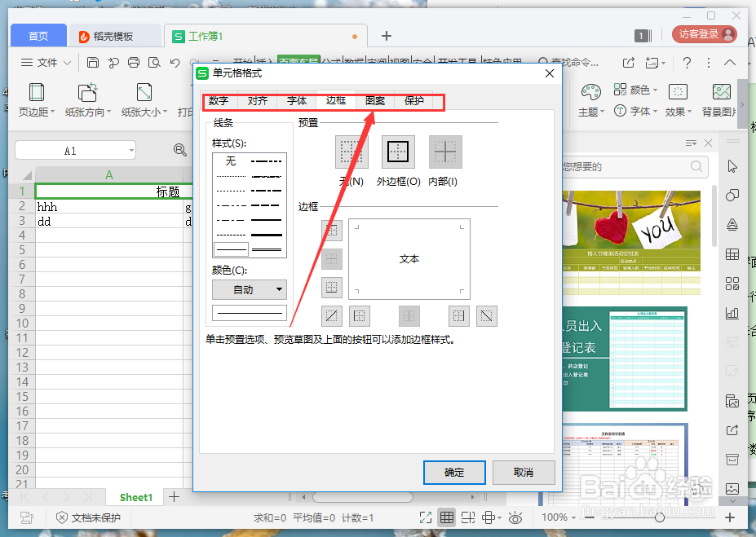The image size is (756, 537).
Task: Add a new sheet with the plus
Action: point(174,497)
